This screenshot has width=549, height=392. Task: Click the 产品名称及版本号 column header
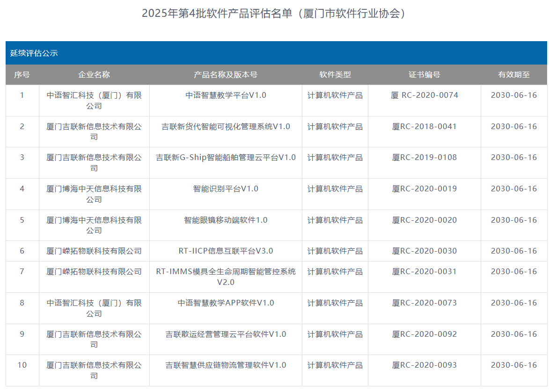click(226, 75)
